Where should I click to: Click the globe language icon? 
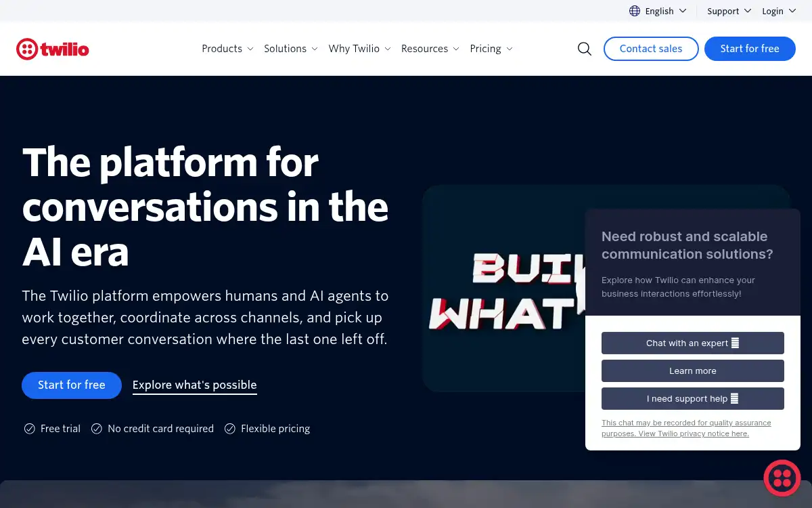[x=635, y=11]
